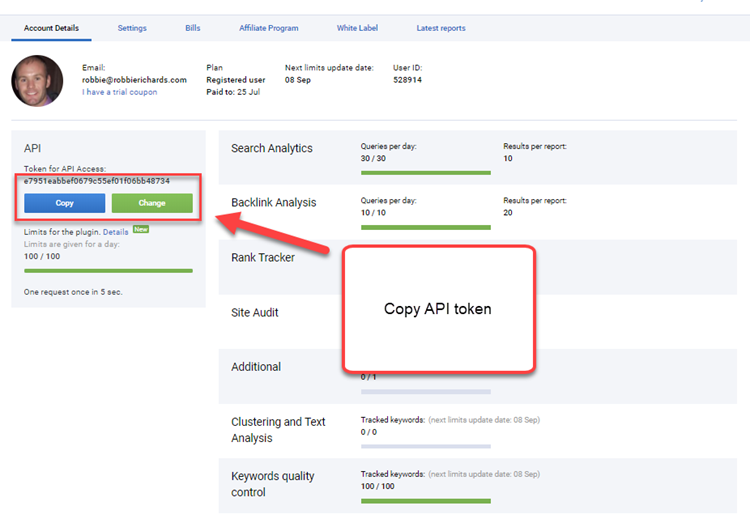Go to the Affiliate Program tab
Screen dimensions: 750x527
pyautogui.click(x=269, y=28)
